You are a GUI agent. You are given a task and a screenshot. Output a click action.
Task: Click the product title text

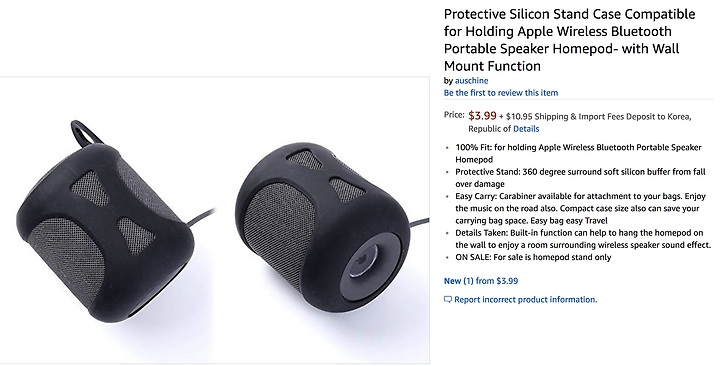pyautogui.click(x=569, y=40)
